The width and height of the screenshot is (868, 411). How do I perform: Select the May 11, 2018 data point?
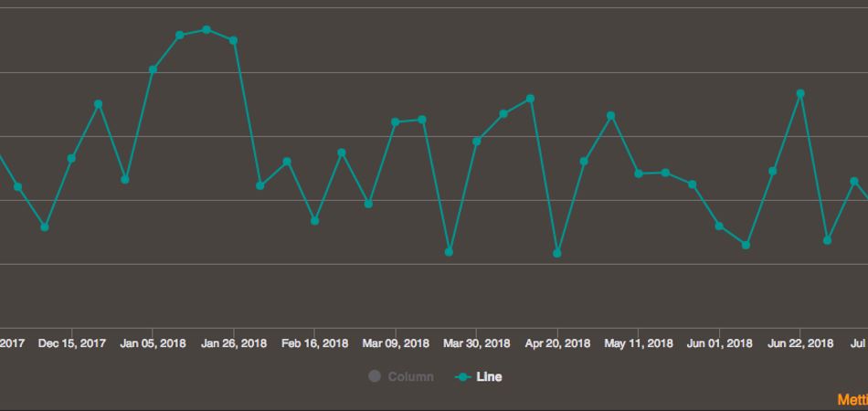(639, 174)
